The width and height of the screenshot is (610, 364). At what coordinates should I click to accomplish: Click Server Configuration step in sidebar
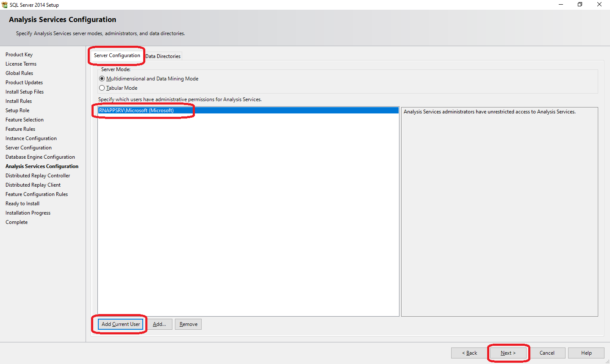[x=28, y=148]
